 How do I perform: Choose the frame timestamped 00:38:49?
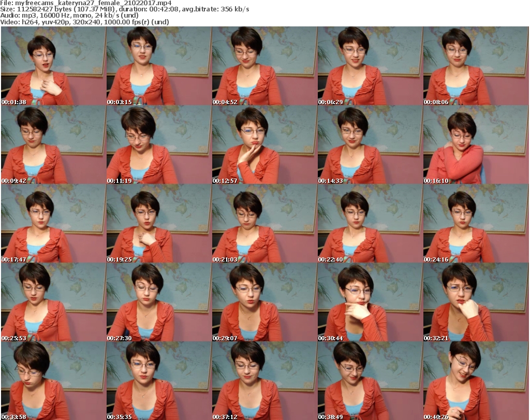point(370,381)
